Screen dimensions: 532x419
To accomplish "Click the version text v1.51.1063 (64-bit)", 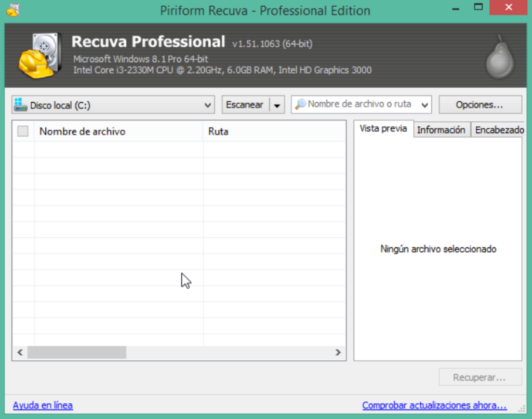I will click(x=272, y=44).
